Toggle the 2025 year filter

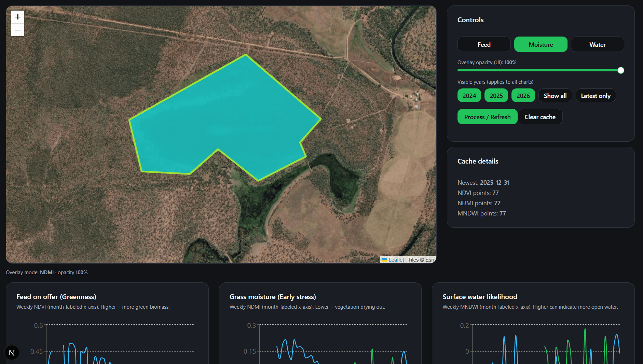tap(496, 96)
